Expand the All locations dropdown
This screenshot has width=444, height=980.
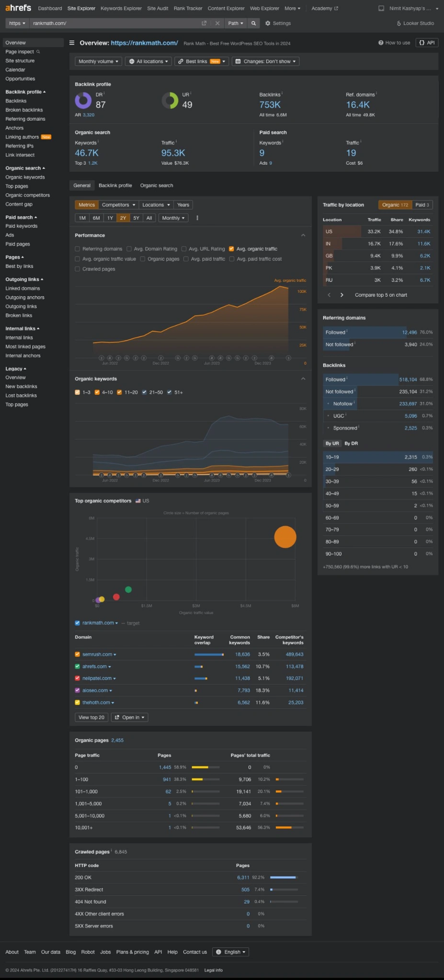(148, 61)
